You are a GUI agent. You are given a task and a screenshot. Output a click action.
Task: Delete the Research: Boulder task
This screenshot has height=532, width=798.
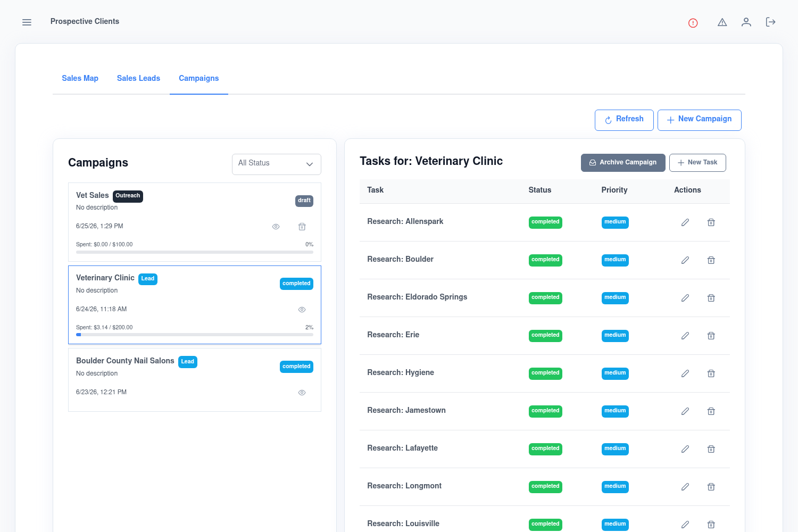point(711,260)
